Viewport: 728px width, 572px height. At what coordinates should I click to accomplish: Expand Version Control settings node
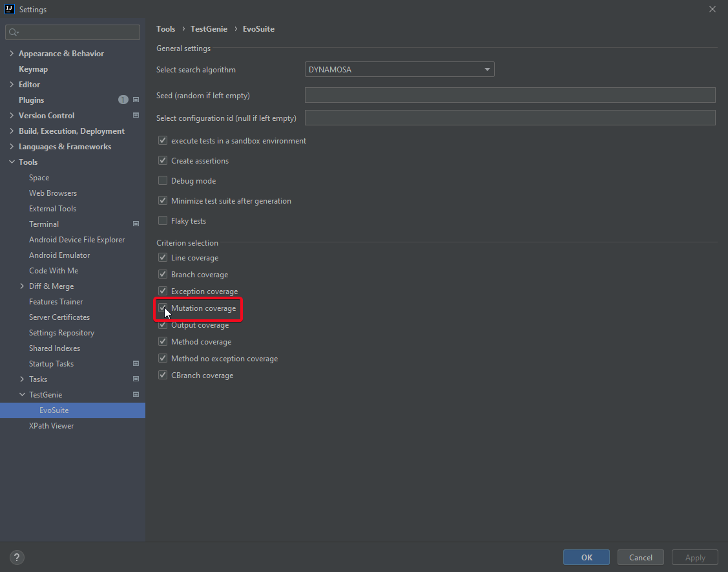tap(12, 115)
